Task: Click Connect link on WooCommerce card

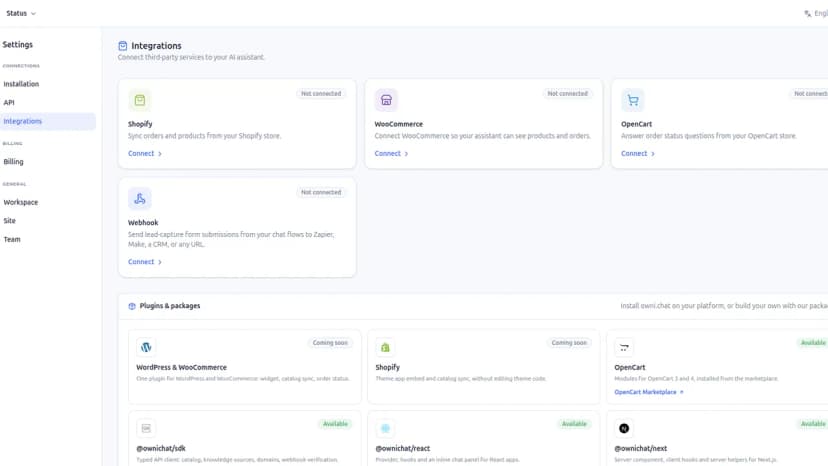Action: pos(391,154)
